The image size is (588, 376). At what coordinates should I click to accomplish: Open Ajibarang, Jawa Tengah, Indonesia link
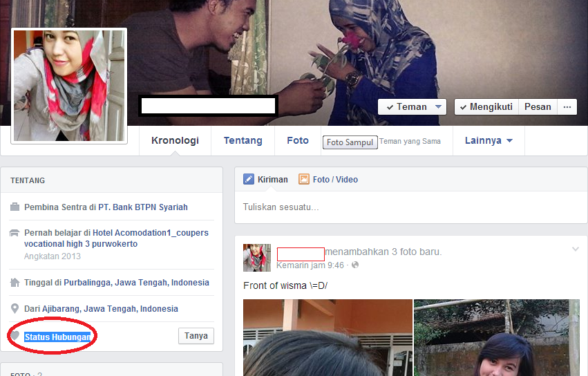(x=111, y=309)
